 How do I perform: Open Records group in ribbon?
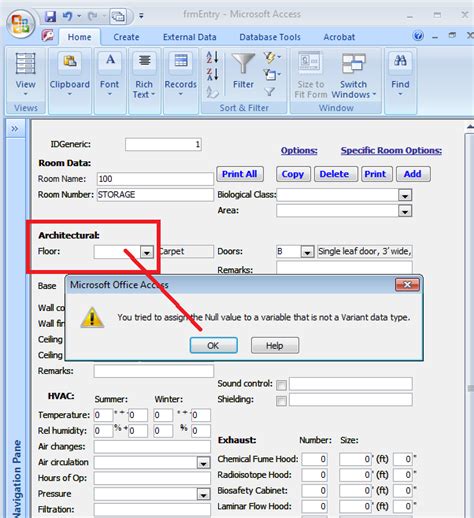[x=180, y=75]
